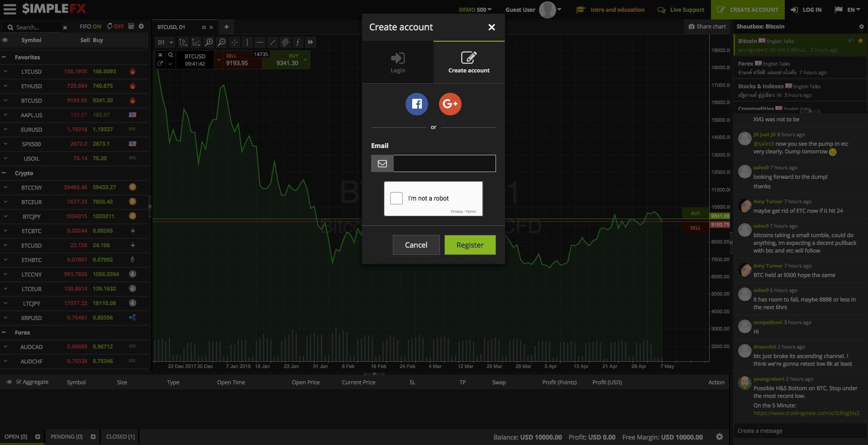Collapse the Forex group

tap(4, 332)
